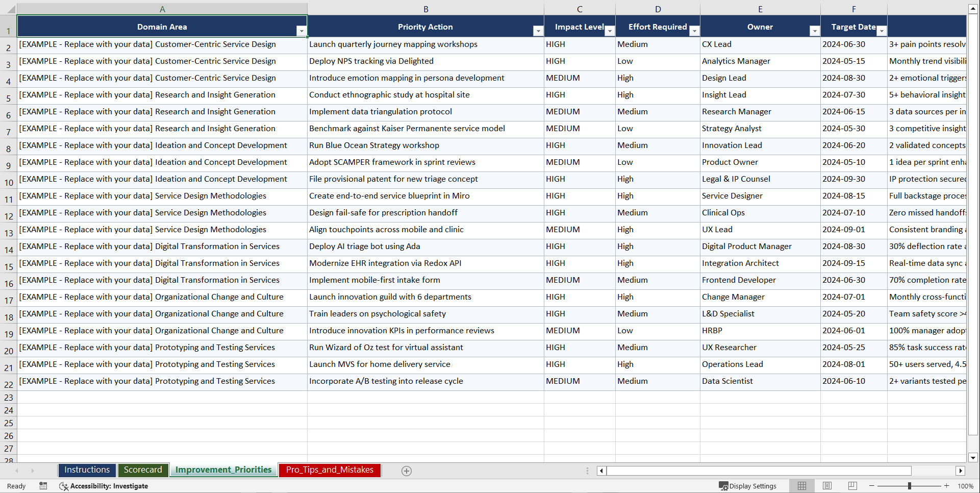The width and height of the screenshot is (980, 493).
Task: Open the Domain Area filter dropdown
Action: 302,31
